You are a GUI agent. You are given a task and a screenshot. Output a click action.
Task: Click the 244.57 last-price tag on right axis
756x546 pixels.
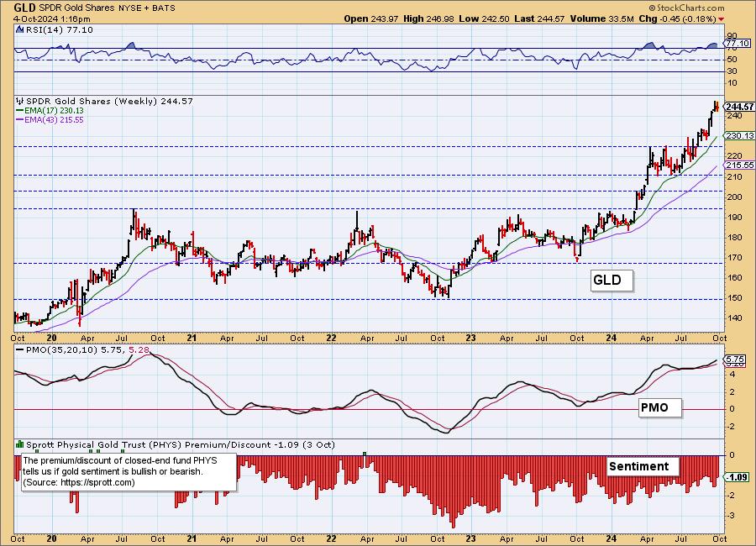click(739, 107)
